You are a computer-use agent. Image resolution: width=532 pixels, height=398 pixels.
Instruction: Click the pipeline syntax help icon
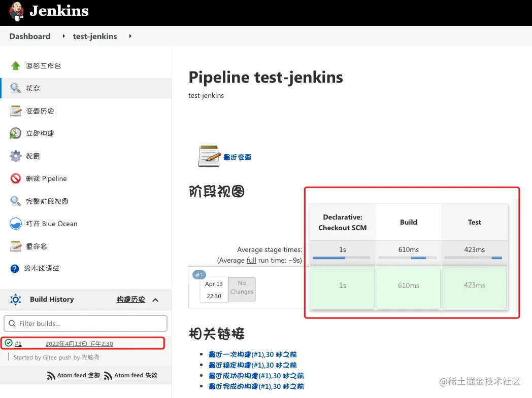click(x=15, y=268)
